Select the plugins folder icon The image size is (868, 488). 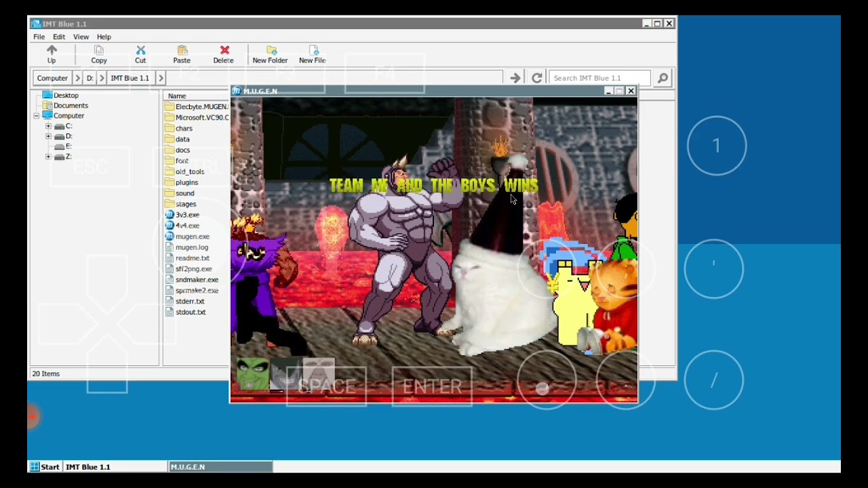(x=170, y=182)
